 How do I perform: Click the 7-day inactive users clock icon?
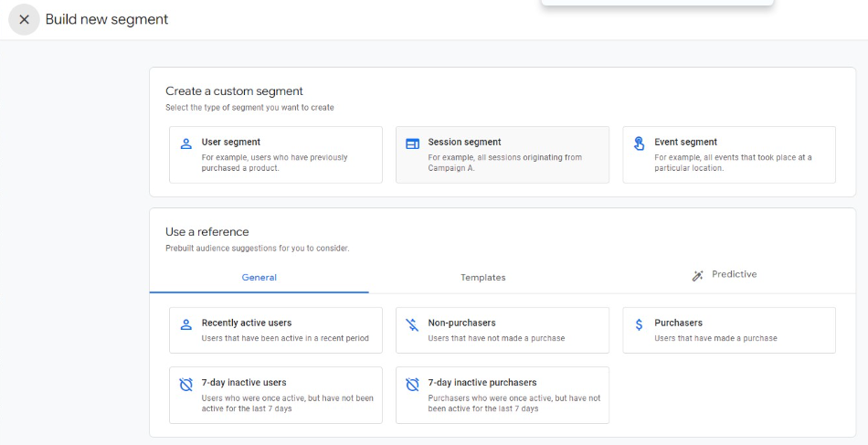coord(186,385)
